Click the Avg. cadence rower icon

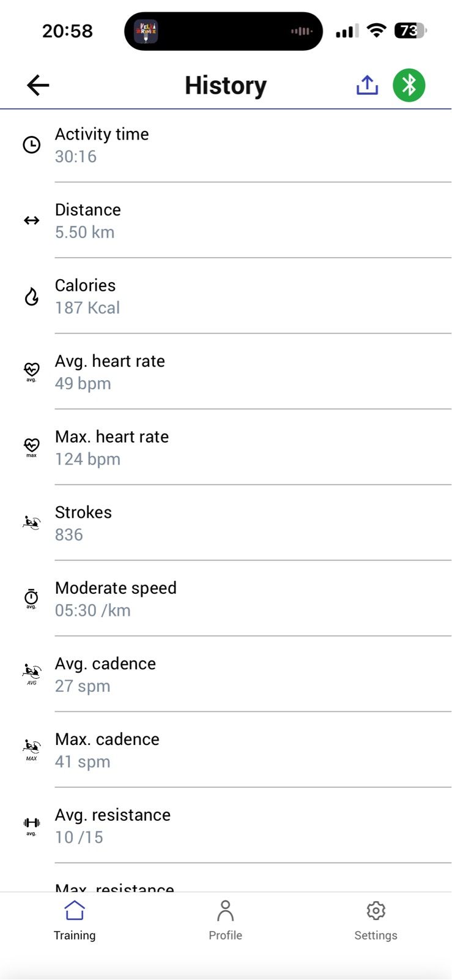[32, 674]
